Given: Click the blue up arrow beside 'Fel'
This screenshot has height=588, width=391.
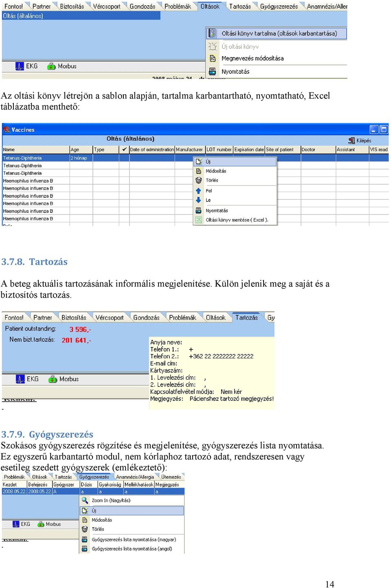Looking at the screenshot, I should (199, 190).
